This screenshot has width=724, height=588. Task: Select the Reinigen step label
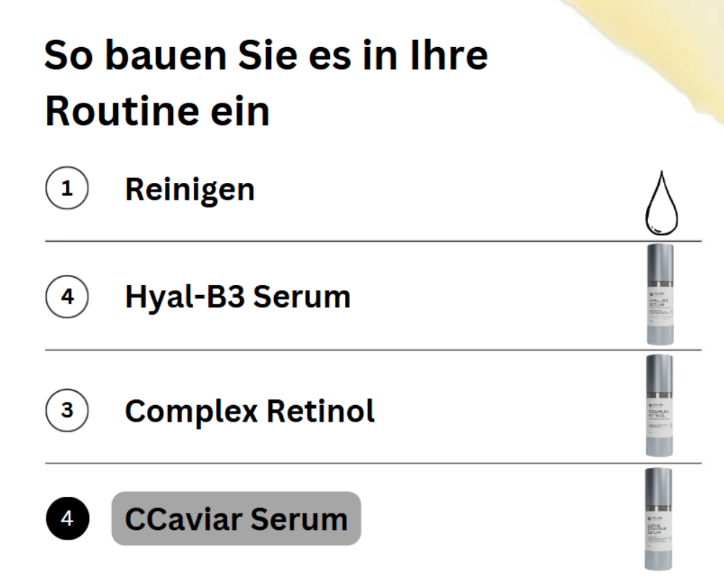tap(189, 189)
